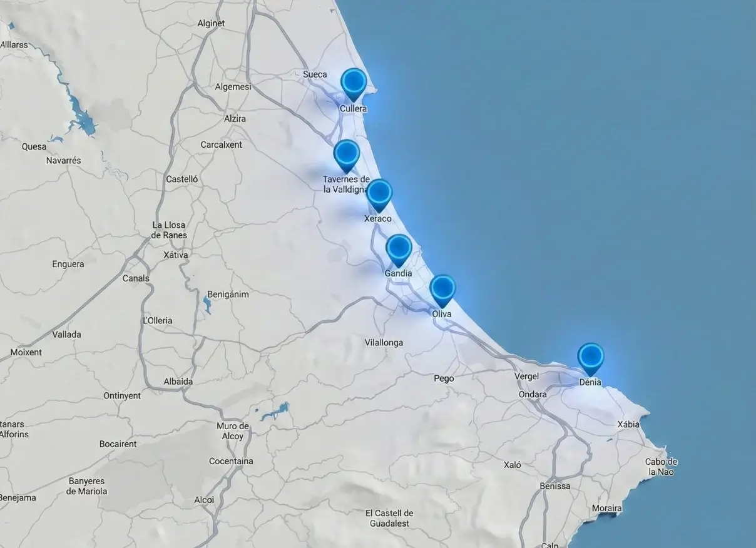Select the El Castell de Guadalest label
Screen dimensions: 756x548
click(x=389, y=518)
